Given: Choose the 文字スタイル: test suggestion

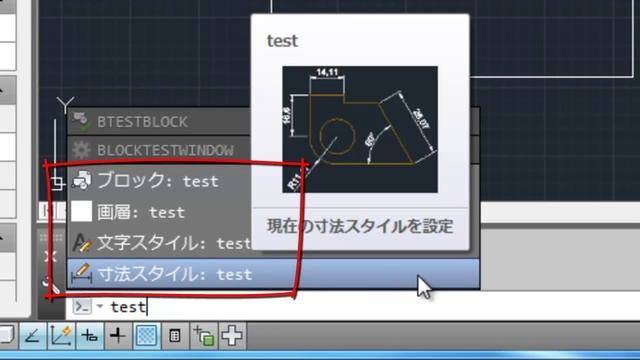Looking at the screenshot, I should [159, 243].
